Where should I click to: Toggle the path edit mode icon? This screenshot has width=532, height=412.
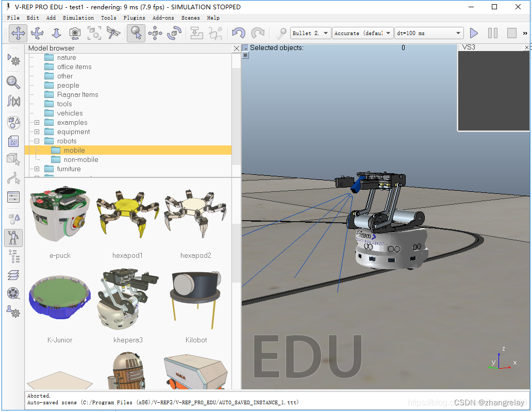point(13,178)
